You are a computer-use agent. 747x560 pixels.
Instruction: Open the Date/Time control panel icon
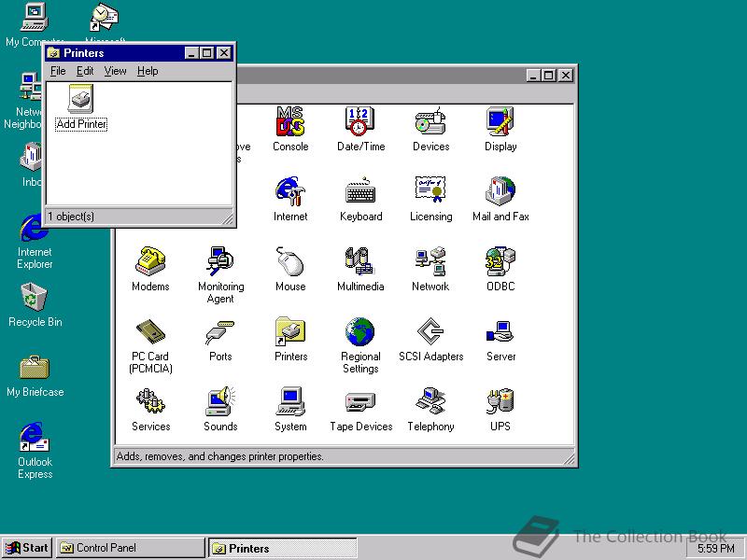point(360,121)
